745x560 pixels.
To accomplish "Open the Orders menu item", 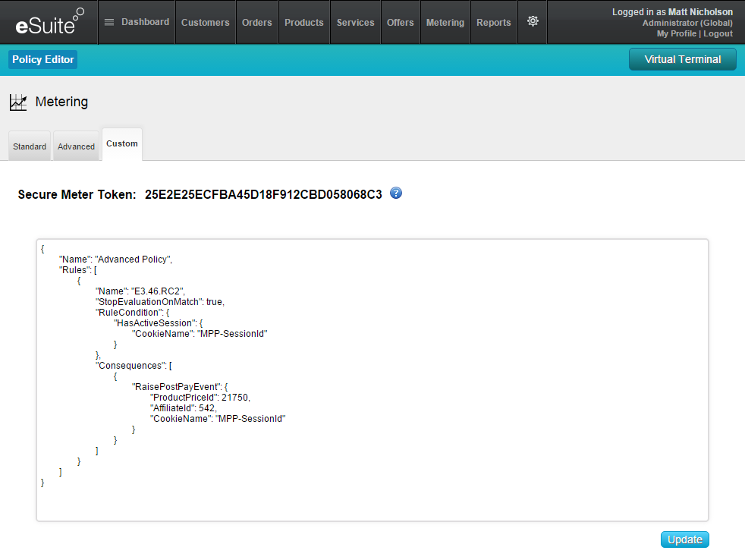I will 257,23.
